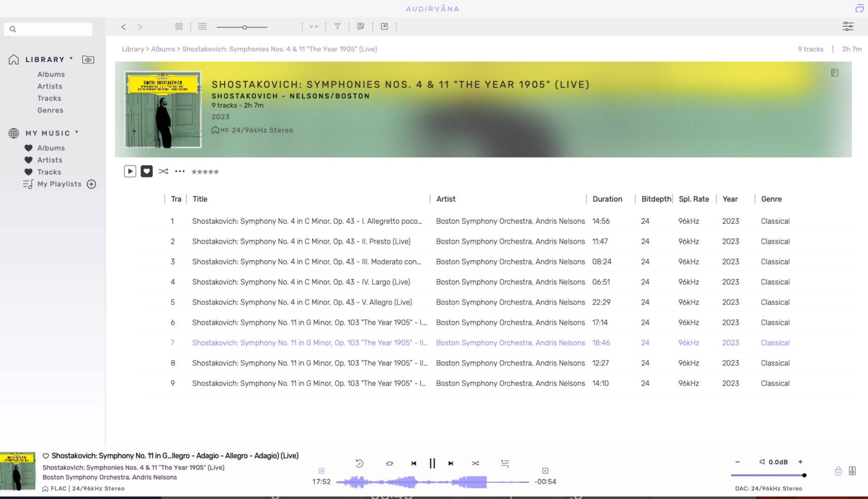
Task: Open the play queue icon
Action: coord(505,463)
